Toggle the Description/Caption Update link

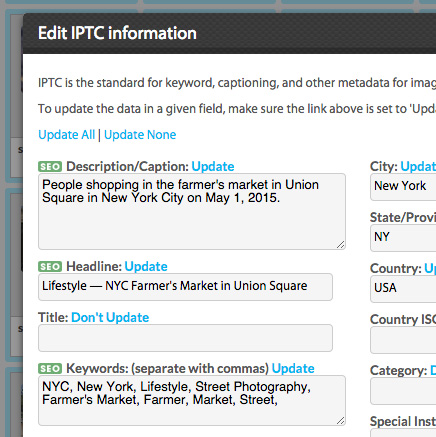(213, 166)
